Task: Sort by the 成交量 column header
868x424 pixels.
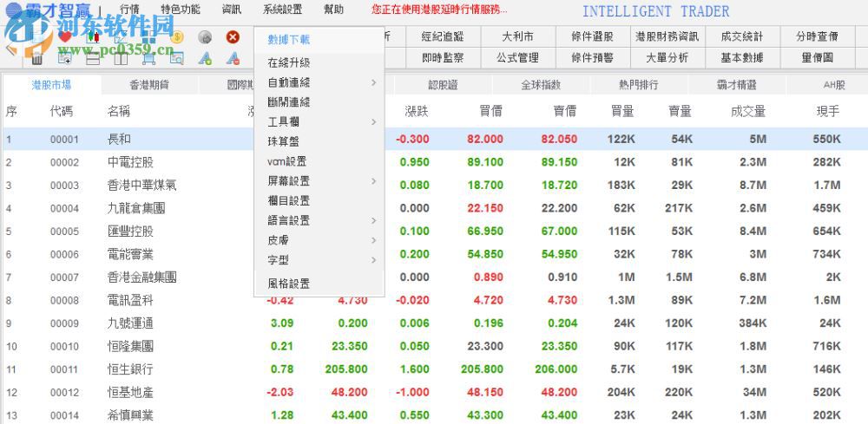Action: [x=748, y=112]
